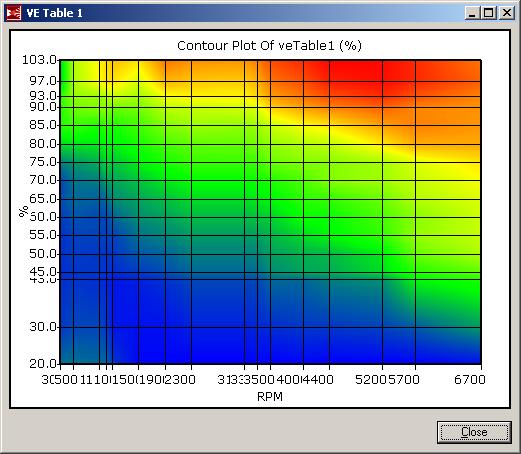Click the 103.0 y-axis label
The image size is (521, 454).
[40, 60]
